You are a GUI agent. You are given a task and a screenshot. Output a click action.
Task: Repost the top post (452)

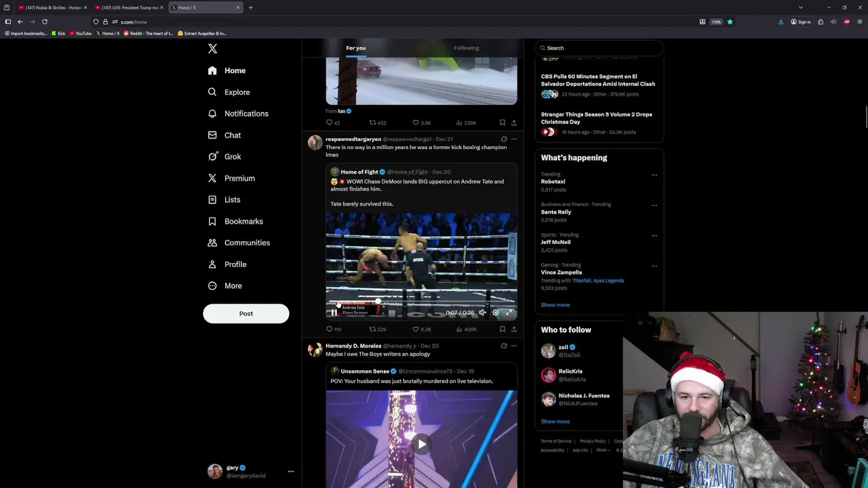[378, 123]
